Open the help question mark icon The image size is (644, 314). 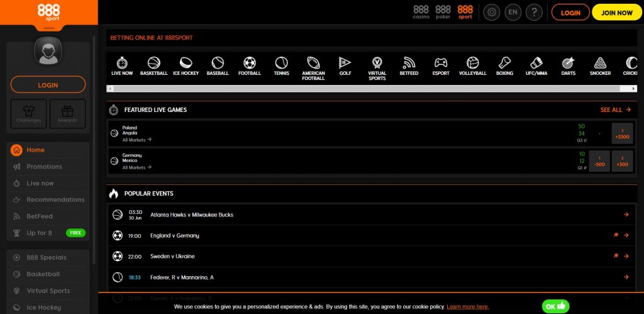tap(534, 13)
